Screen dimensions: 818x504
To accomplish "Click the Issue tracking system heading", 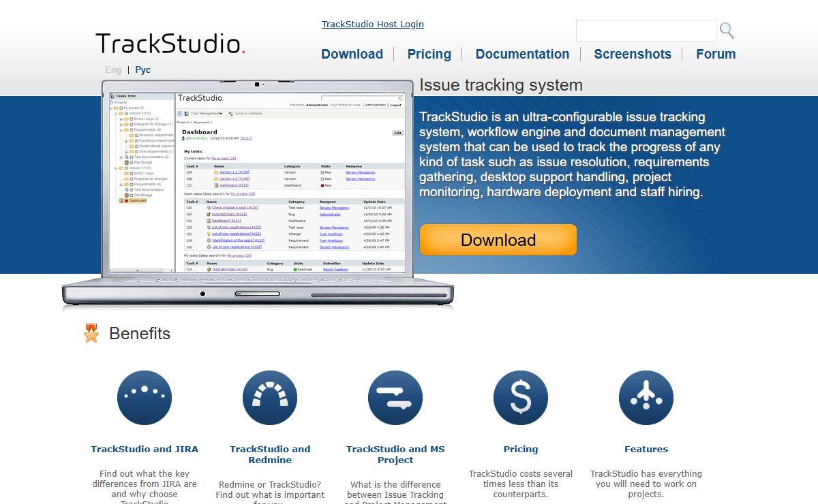I will pyautogui.click(x=501, y=85).
